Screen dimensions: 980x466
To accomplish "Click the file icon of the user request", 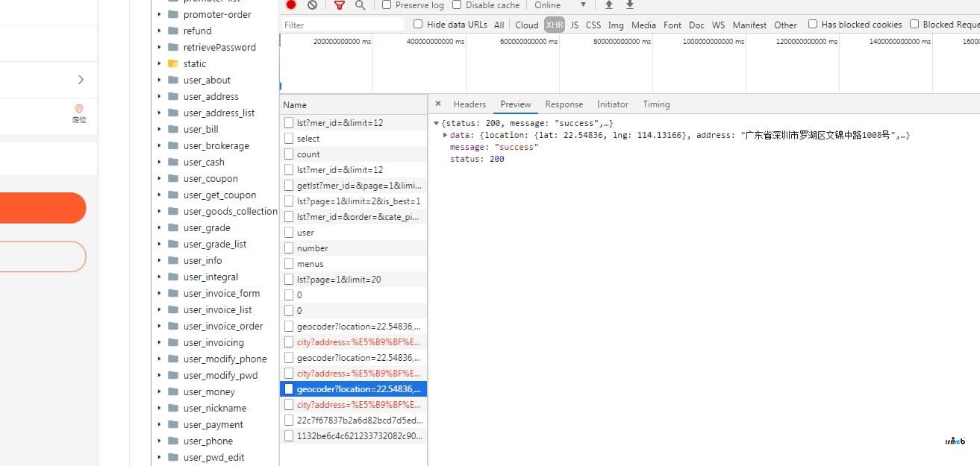I will (x=289, y=232).
